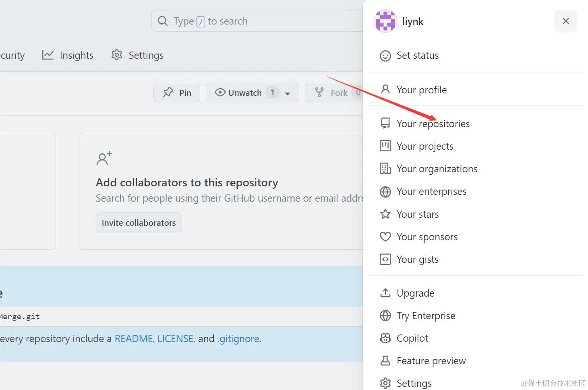588x390 pixels.
Task: Click the add collaborator person-plus icon
Action: click(104, 158)
